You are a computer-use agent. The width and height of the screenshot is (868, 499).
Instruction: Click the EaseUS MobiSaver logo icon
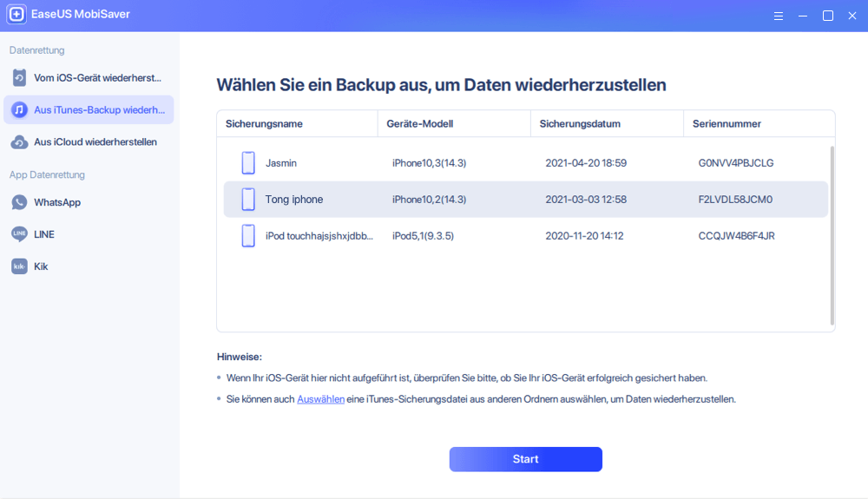pyautogui.click(x=16, y=15)
